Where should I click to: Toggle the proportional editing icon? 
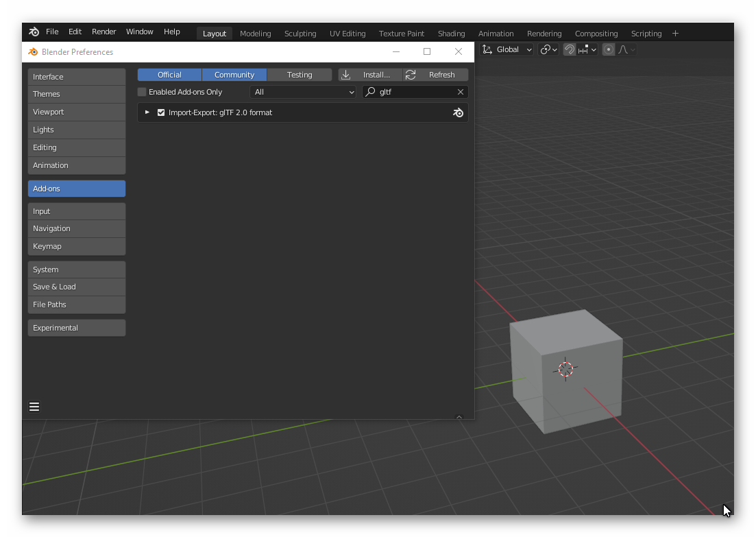(609, 49)
